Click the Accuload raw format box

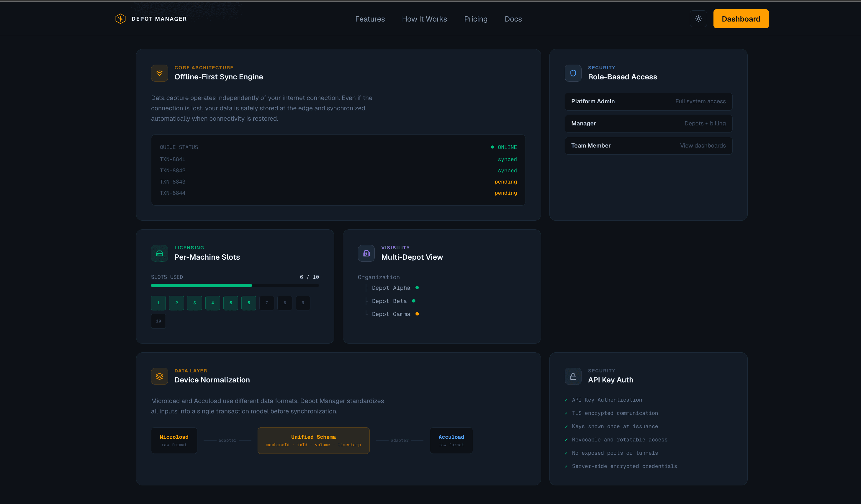coord(451,441)
